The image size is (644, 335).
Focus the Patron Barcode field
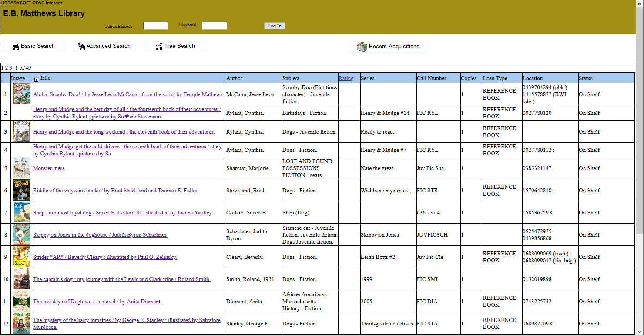click(155, 26)
